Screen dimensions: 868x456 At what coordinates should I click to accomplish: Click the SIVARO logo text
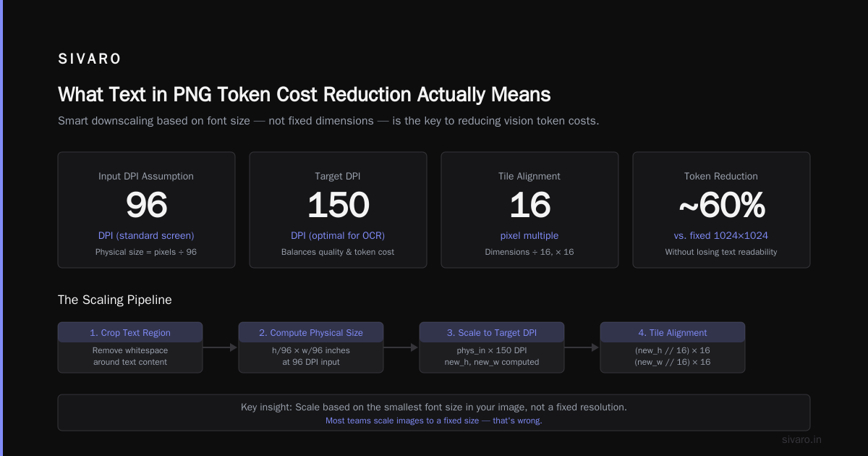coord(90,59)
